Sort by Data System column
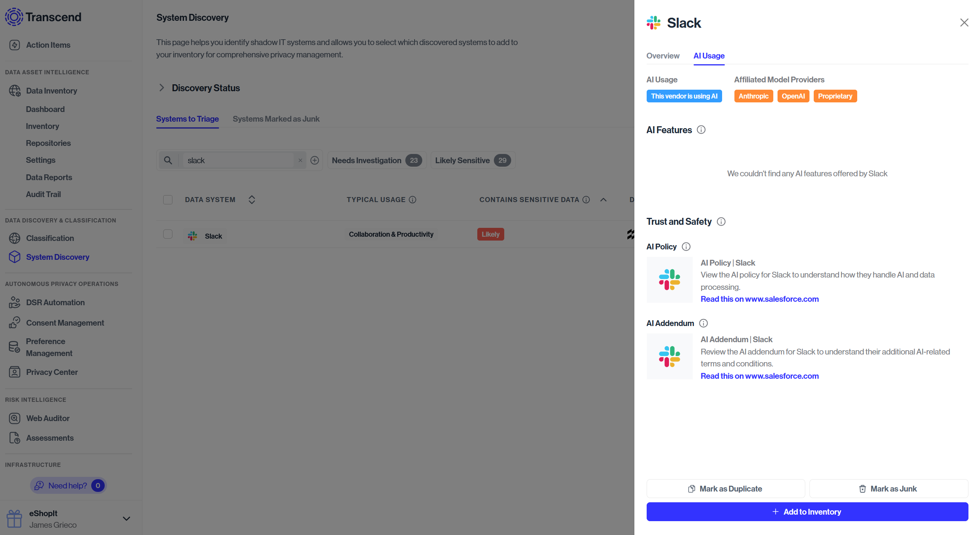This screenshot has height=535, width=980. [x=252, y=200]
